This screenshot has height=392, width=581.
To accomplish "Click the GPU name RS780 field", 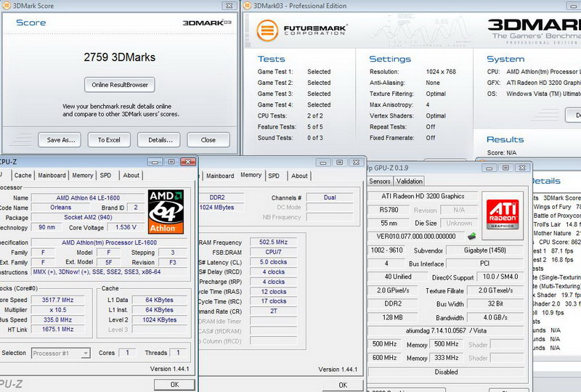I will 389,210.
